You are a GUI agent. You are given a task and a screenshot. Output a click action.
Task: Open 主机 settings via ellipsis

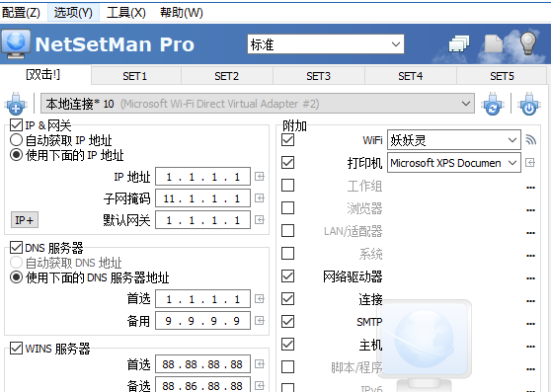click(x=530, y=347)
